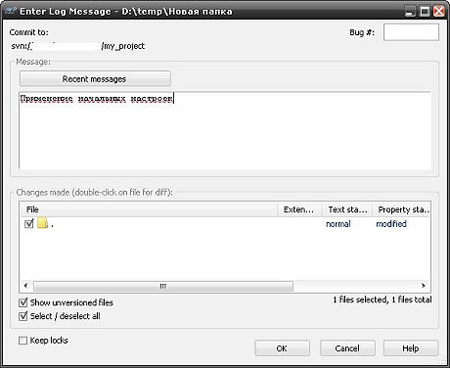Open the Recent messages list
The width and height of the screenshot is (450, 368).
[95, 79]
